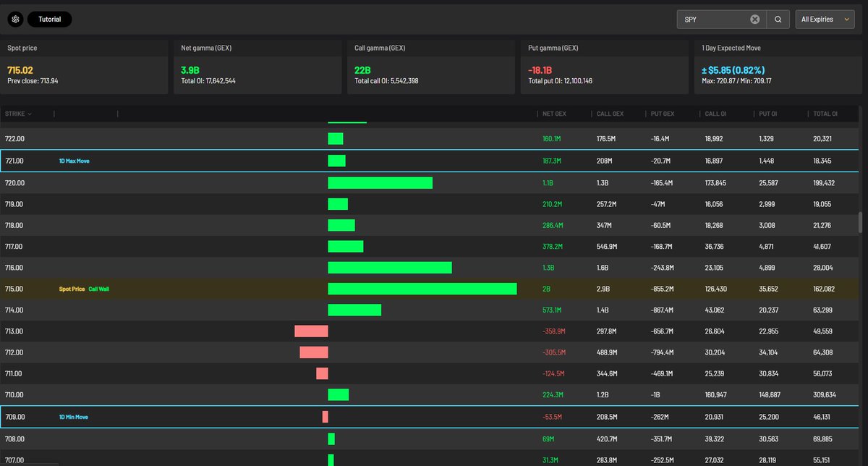The image size is (868, 466).
Task: Select the strike 718.00 cell
Action: pos(14,225)
